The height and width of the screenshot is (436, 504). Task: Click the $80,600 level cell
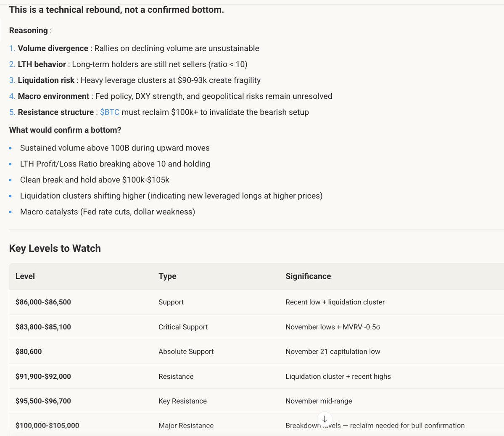coord(29,351)
